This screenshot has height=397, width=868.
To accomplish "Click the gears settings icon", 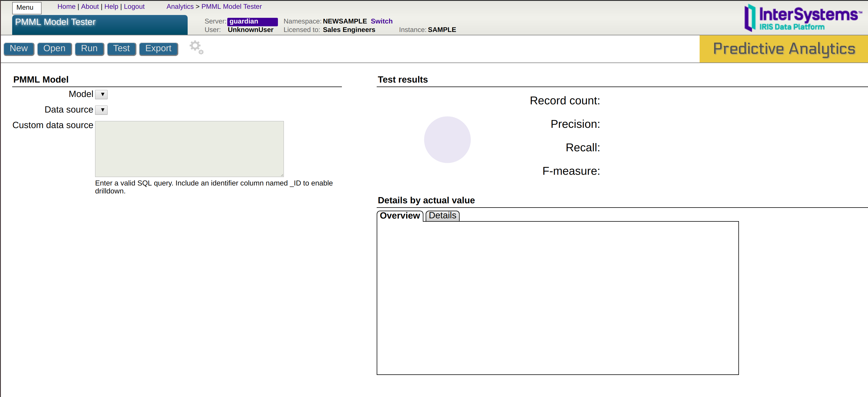I will [x=196, y=48].
